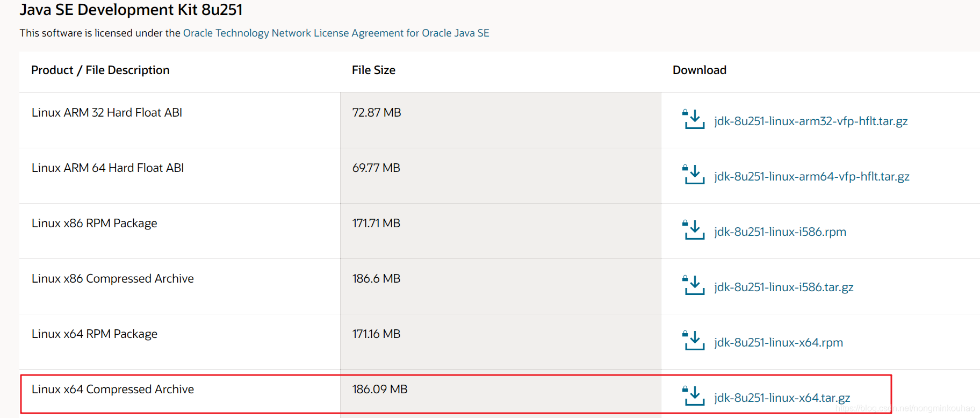The width and height of the screenshot is (980, 418).
Task: Click the 72.87 MB file size cell
Action: 501,120
